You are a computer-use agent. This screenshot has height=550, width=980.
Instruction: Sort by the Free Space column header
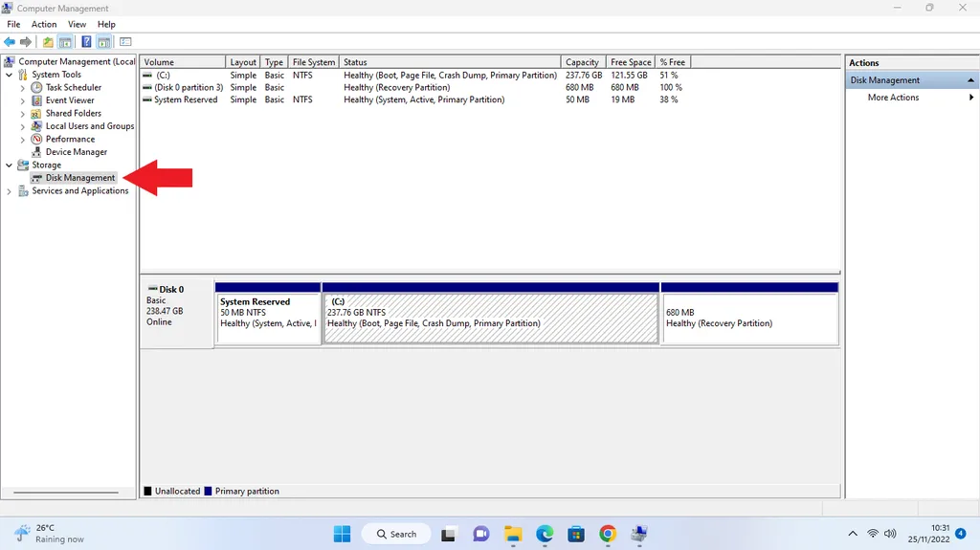631,62
